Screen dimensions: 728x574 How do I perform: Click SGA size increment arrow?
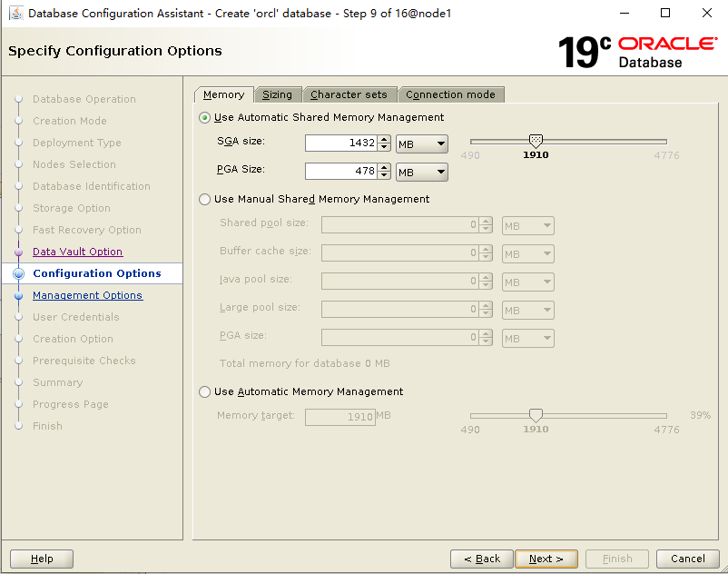coord(384,139)
